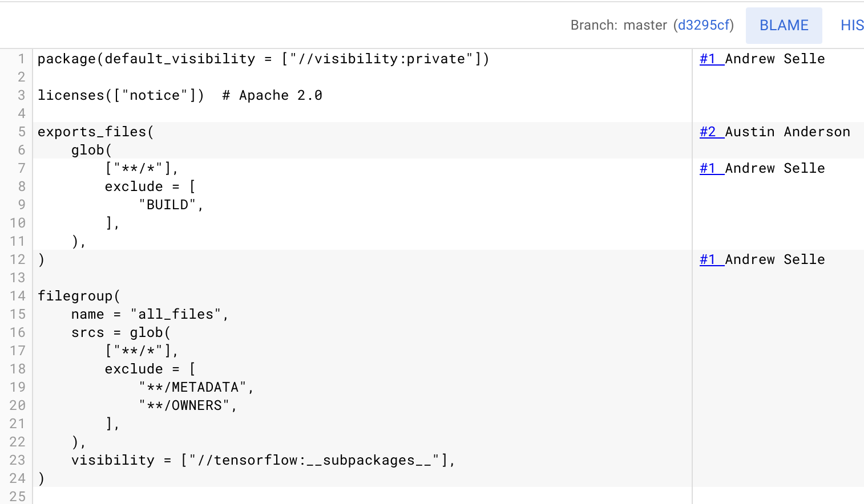Click the visibility = tensorflow subpackages line
The width and height of the screenshot is (864, 504).
pyautogui.click(x=263, y=460)
